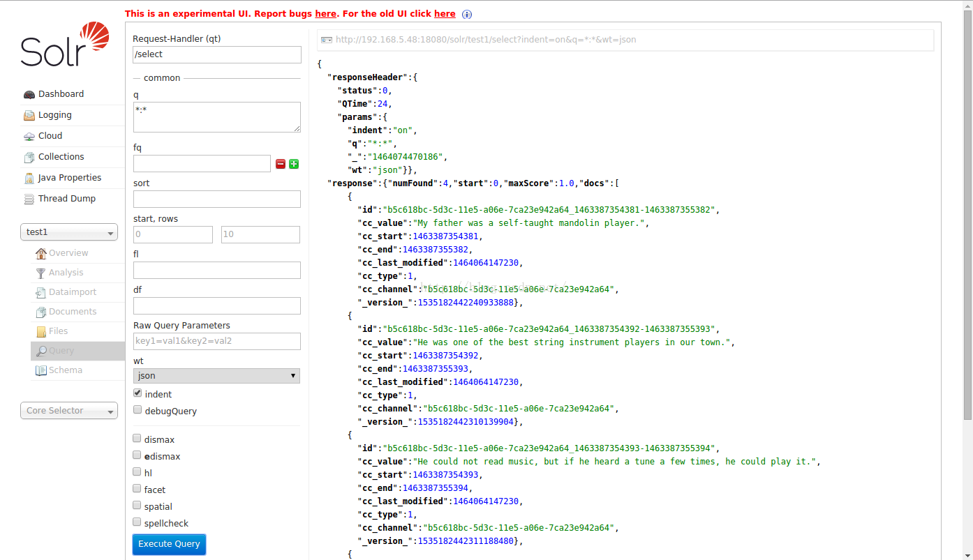Image resolution: width=973 pixels, height=560 pixels.
Task: Click the numFound value 4
Action: coord(445,183)
